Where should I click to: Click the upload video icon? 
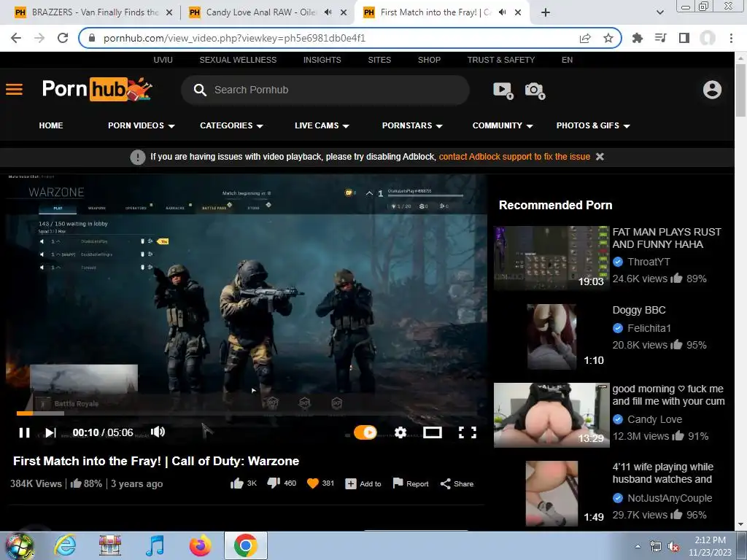pyautogui.click(x=503, y=90)
